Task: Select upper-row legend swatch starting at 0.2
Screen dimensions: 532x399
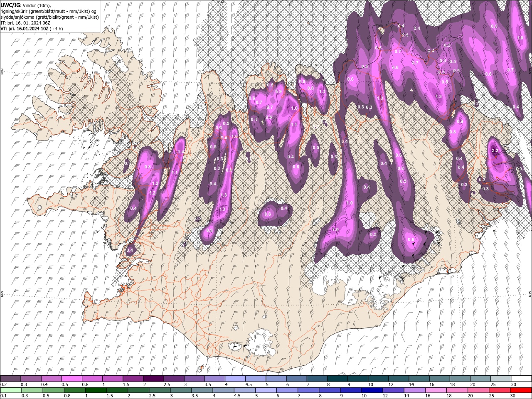Action: [10, 379]
